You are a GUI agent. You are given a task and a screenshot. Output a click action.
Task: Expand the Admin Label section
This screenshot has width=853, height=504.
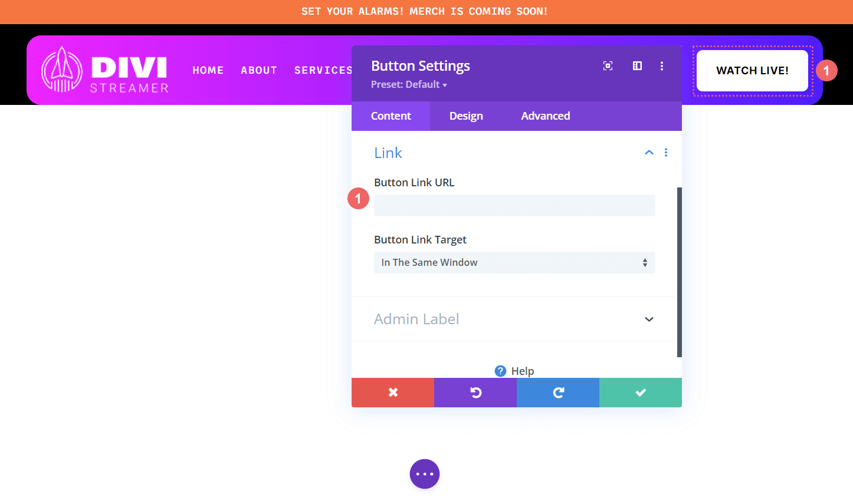[x=649, y=319]
